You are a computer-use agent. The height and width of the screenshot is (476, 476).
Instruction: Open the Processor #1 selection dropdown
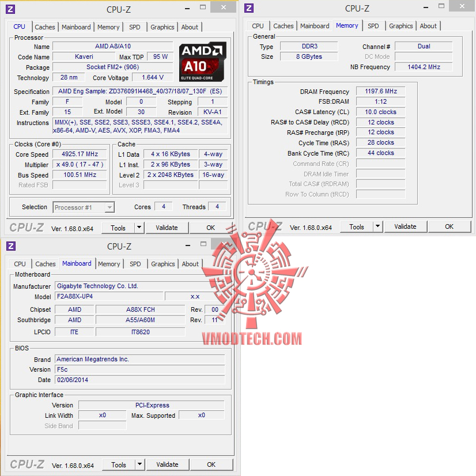[84, 207]
